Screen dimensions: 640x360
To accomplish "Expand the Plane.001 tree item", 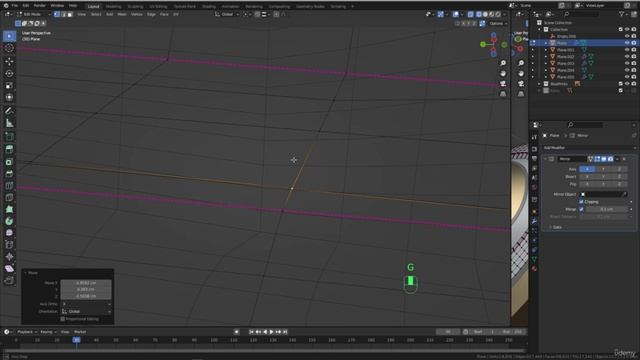I will click(546, 50).
